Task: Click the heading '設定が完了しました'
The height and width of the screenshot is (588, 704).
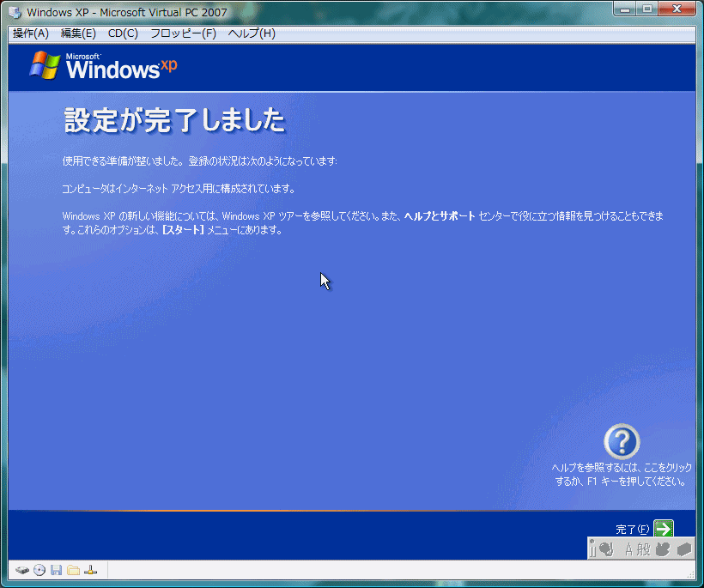Action: coord(174,120)
